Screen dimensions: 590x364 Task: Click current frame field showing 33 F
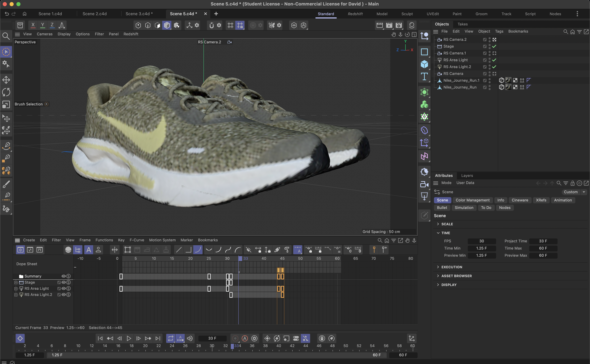pyautogui.click(x=212, y=338)
